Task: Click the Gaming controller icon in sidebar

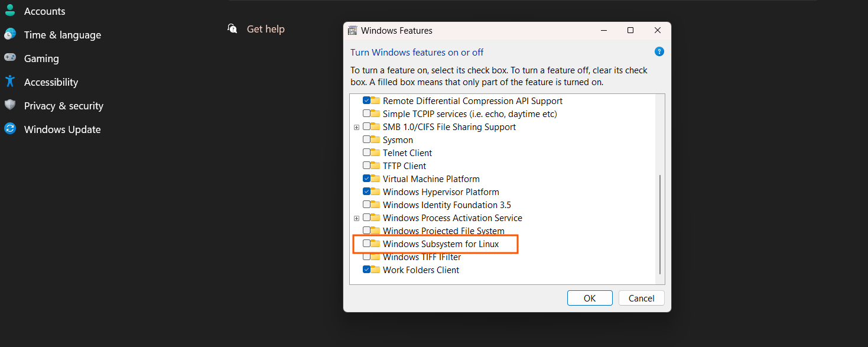Action: tap(10, 58)
